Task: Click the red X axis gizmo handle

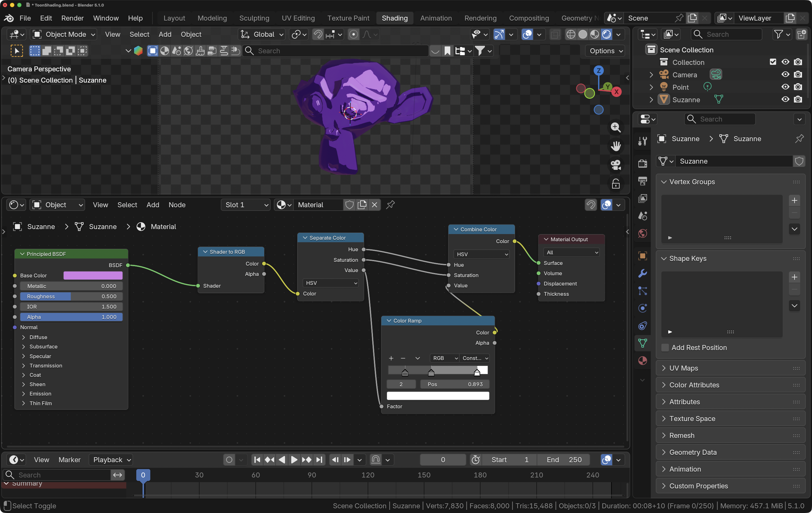Action: (616, 92)
